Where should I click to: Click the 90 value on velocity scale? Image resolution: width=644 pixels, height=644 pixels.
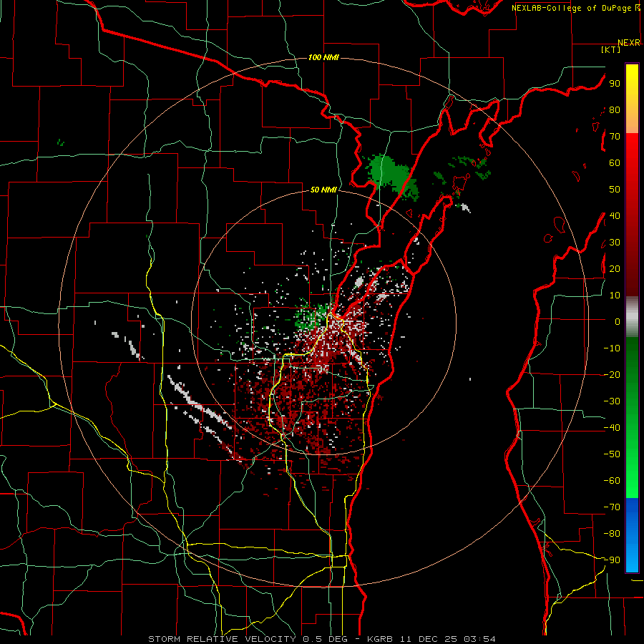pyautogui.click(x=615, y=84)
